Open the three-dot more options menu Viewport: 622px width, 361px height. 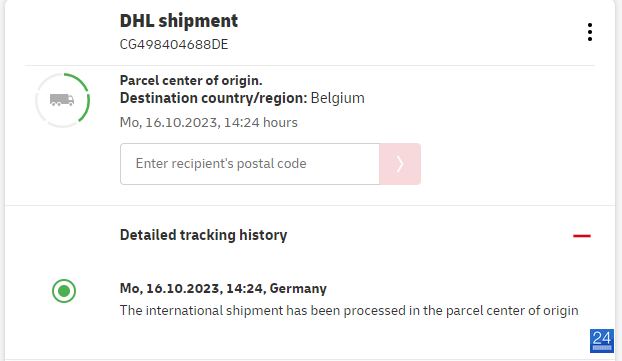590,32
